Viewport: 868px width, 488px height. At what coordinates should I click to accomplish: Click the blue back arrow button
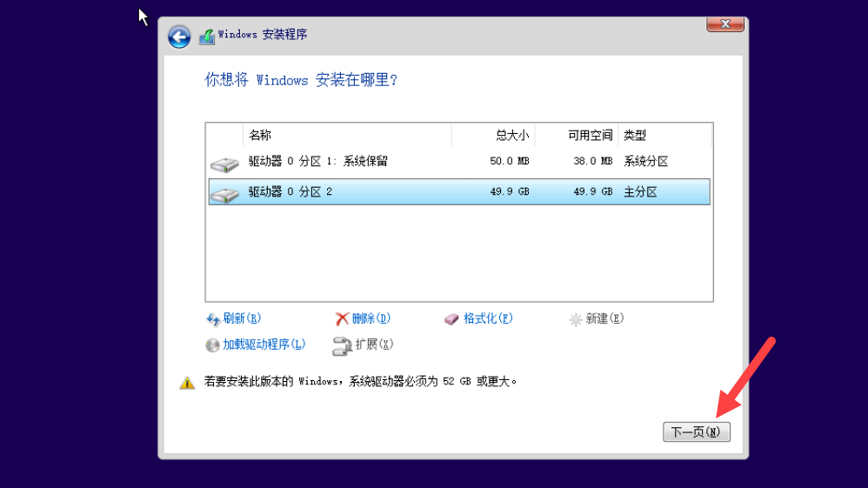tap(179, 37)
